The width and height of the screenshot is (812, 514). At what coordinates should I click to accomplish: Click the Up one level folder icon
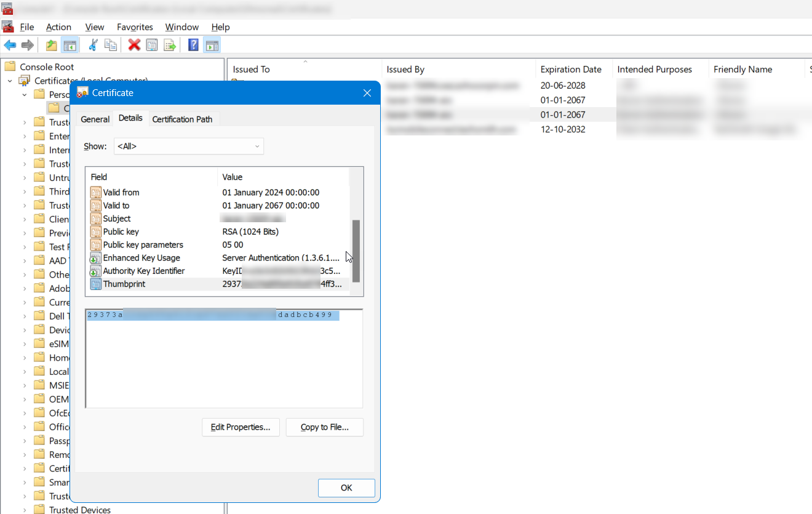click(52, 45)
